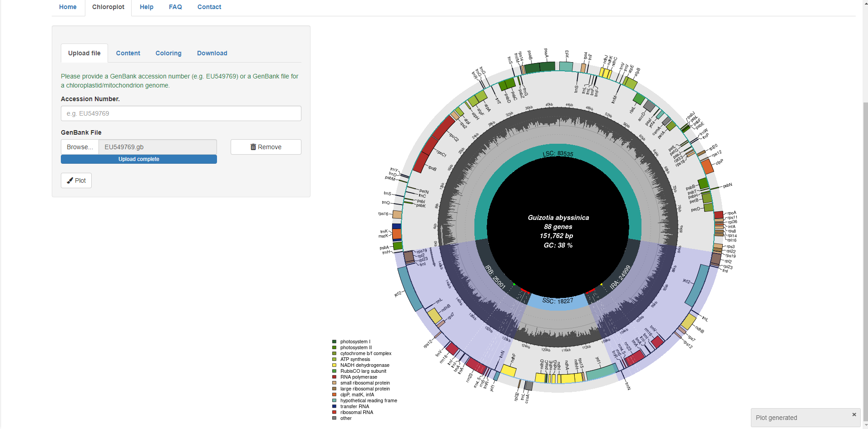Open the Contact page
Image resolution: width=868 pixels, height=429 pixels.
pyautogui.click(x=209, y=7)
